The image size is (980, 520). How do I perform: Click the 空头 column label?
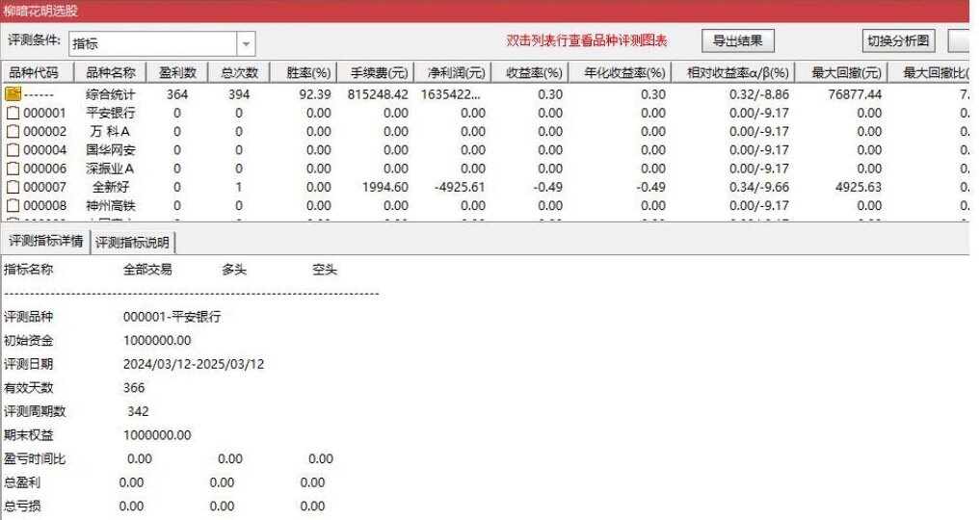(325, 269)
